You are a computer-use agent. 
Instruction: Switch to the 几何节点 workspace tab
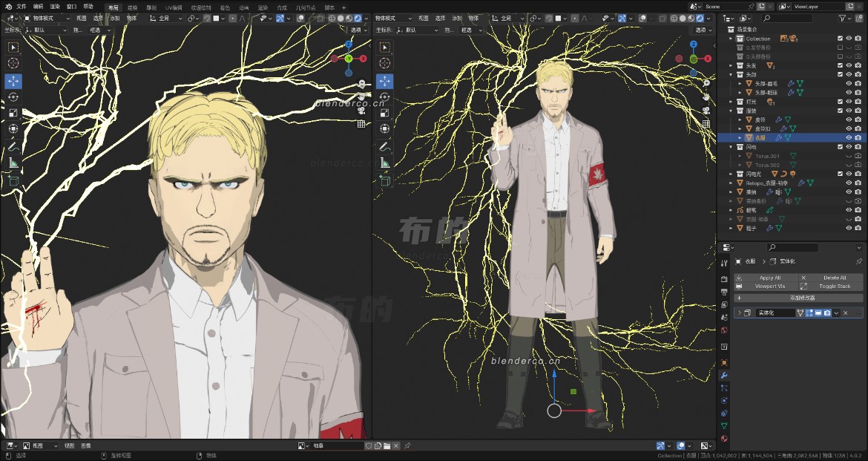tap(306, 7)
